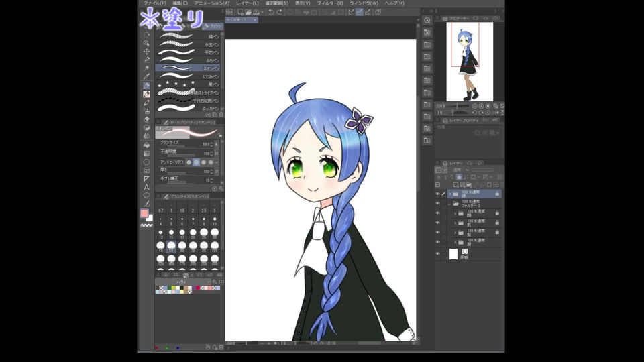Select the Text tool
This screenshot has height=362, width=644.
pos(146,187)
